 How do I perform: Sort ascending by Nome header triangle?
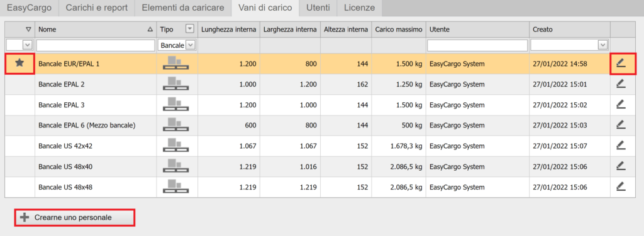150,29
